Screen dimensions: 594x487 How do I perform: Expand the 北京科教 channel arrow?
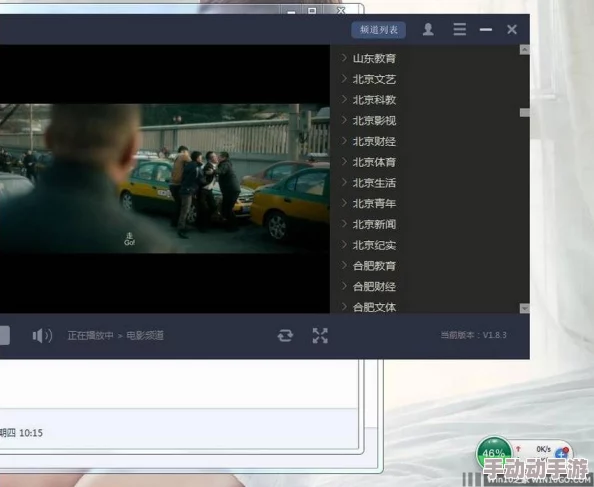344,100
